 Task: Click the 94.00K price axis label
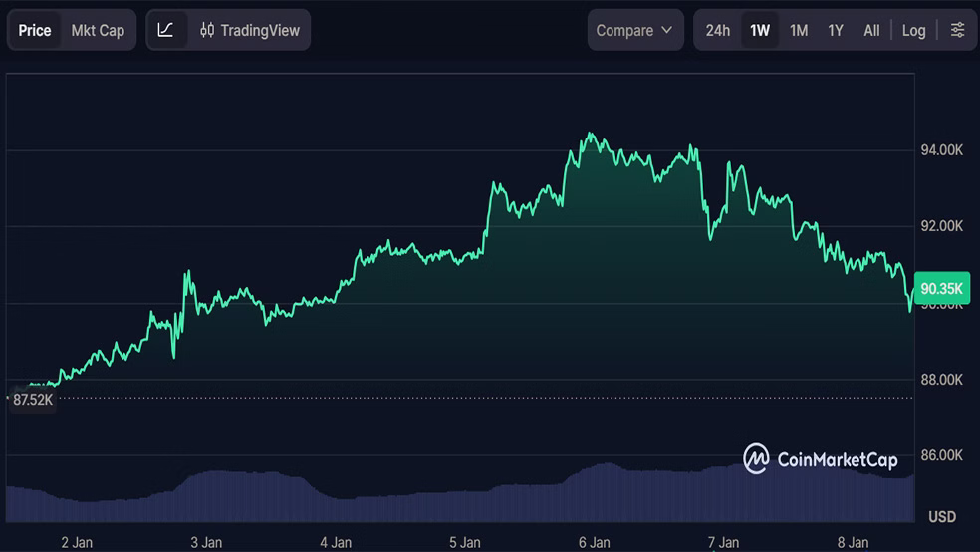pos(941,150)
